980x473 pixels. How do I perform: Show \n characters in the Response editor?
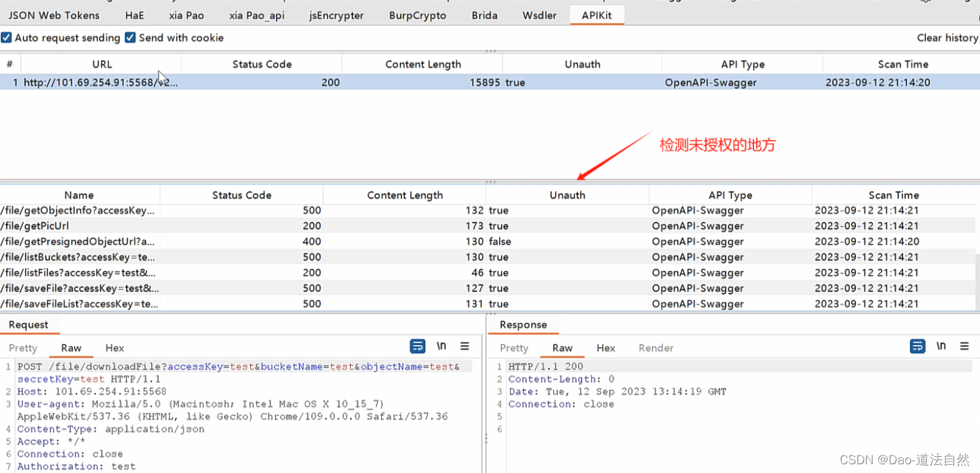[941, 346]
